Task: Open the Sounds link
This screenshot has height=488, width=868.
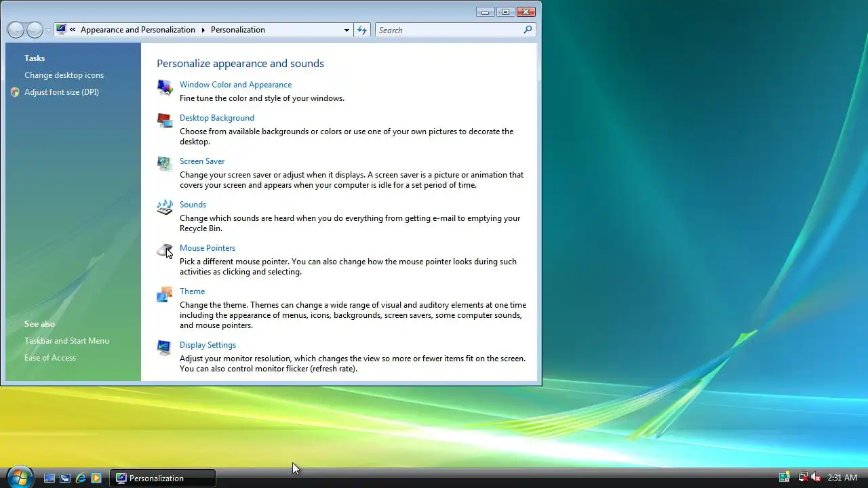Action: coord(193,205)
